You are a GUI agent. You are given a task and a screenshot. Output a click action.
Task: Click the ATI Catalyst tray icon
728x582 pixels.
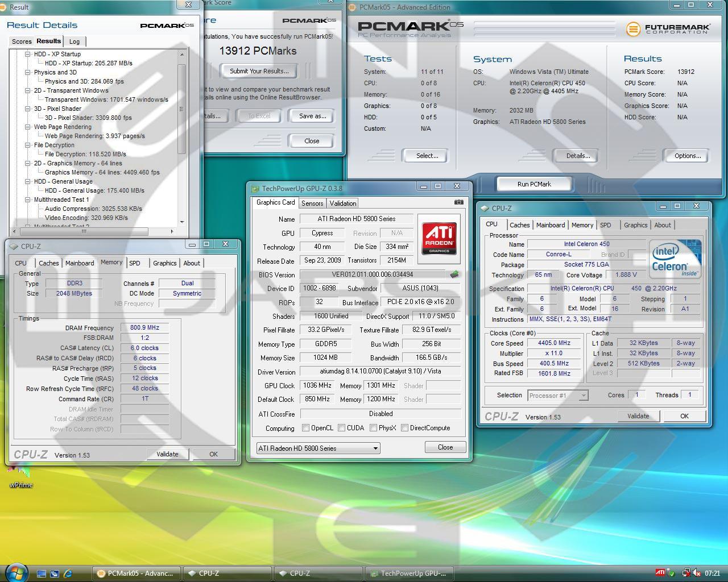[660, 573]
